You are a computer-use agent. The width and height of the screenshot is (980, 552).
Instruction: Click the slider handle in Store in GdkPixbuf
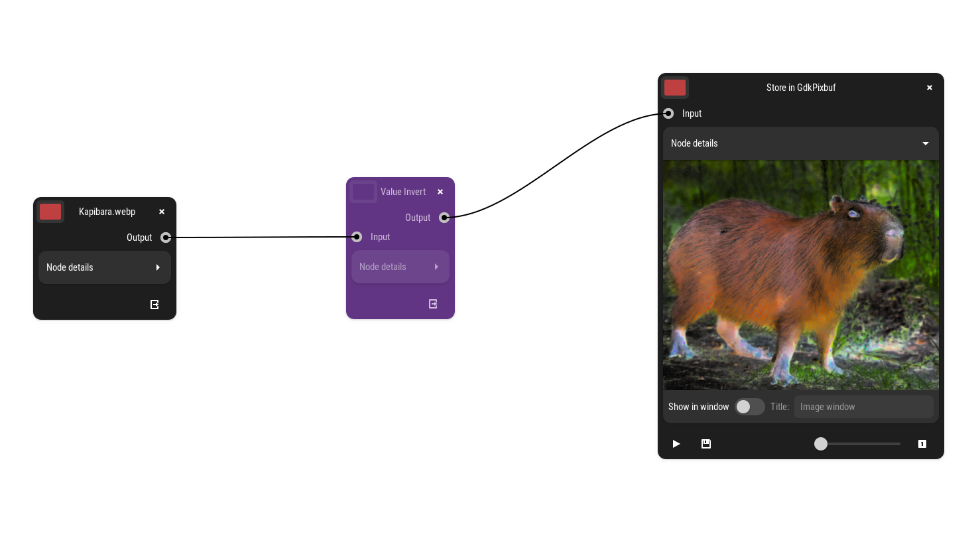[x=821, y=444]
